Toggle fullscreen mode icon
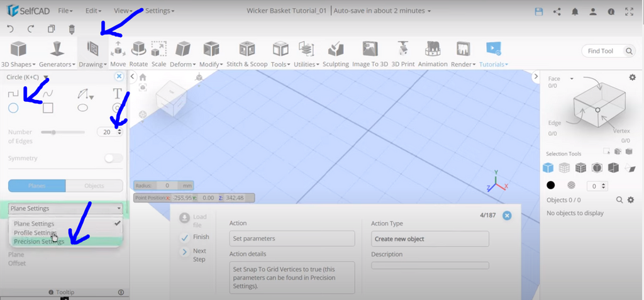The image size is (644, 300). pos(629,11)
